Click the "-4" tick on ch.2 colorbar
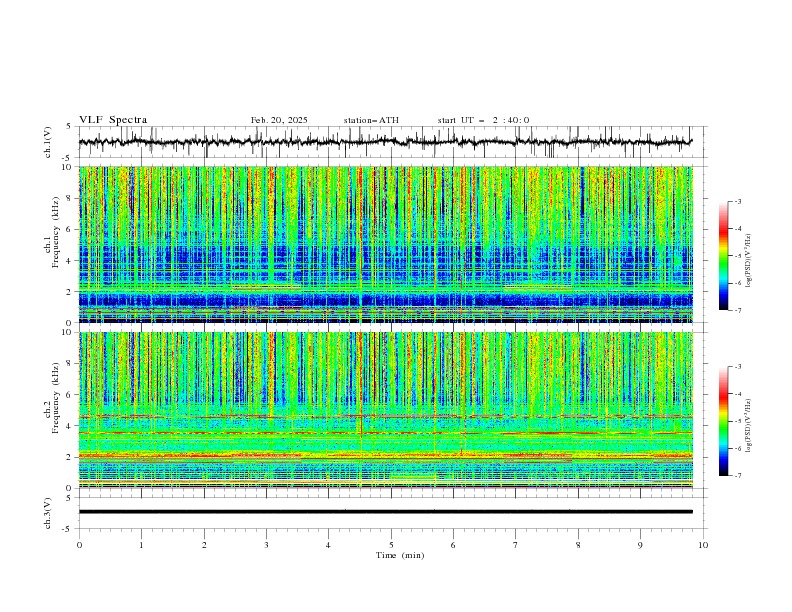 tap(738, 394)
